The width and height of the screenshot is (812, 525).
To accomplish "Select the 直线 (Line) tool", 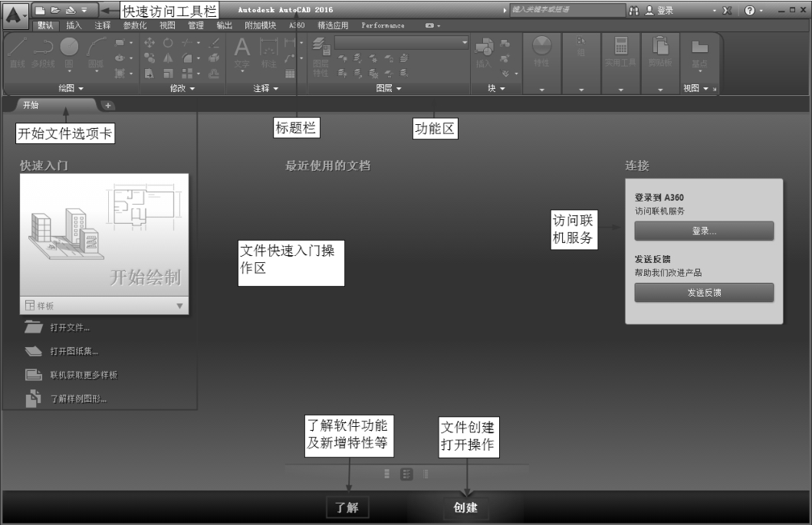I will point(18,54).
